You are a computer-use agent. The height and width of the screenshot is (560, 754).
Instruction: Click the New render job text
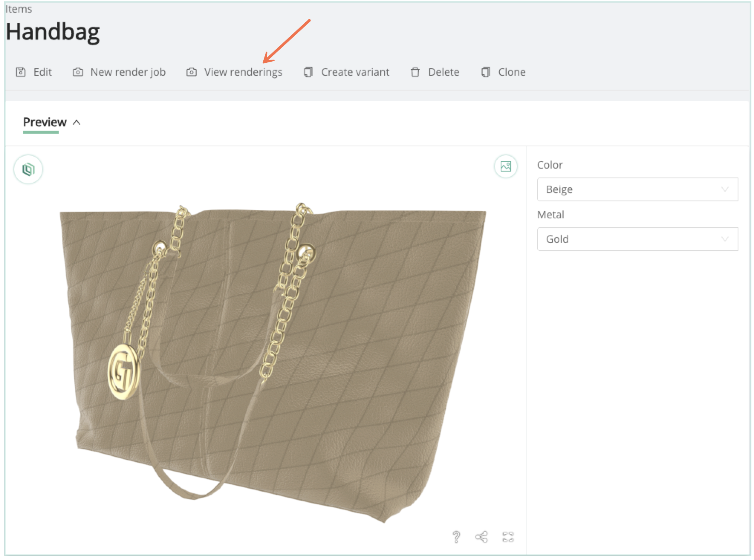pos(128,72)
